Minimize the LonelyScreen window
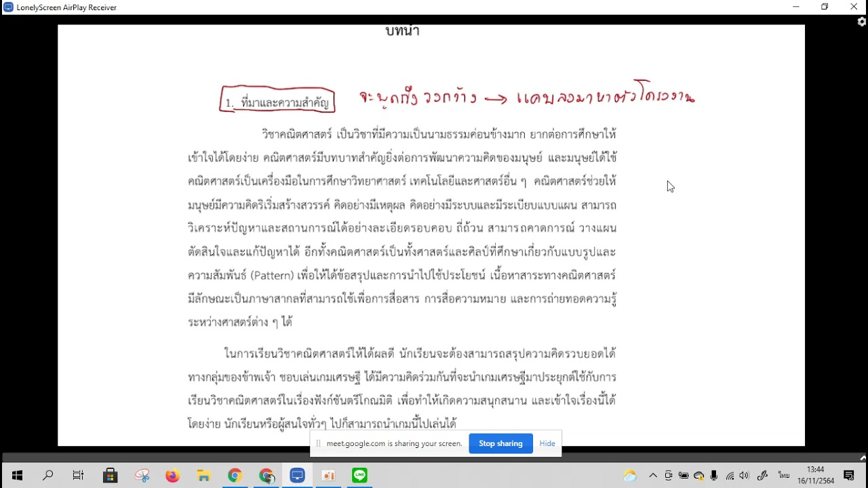 (x=796, y=7)
